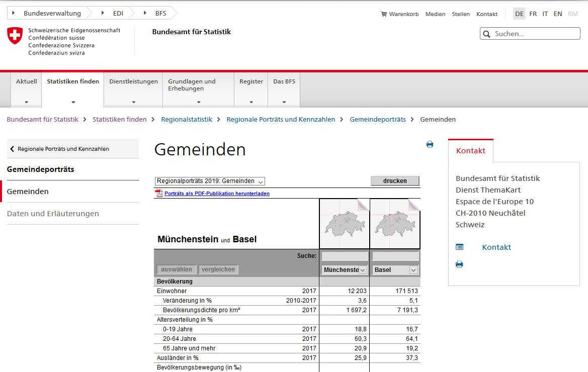Switch language to IT

tap(545, 14)
